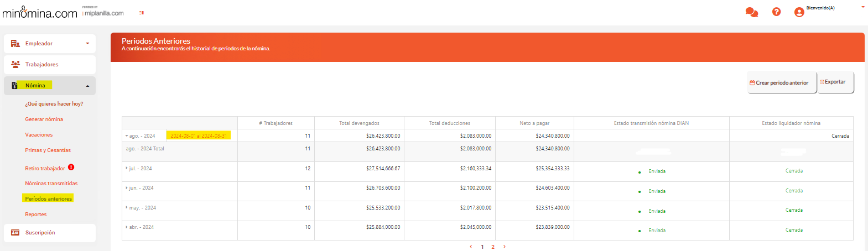Viewport: 868px width, 251px height.
Task: Open the help question mark icon
Action: click(776, 12)
